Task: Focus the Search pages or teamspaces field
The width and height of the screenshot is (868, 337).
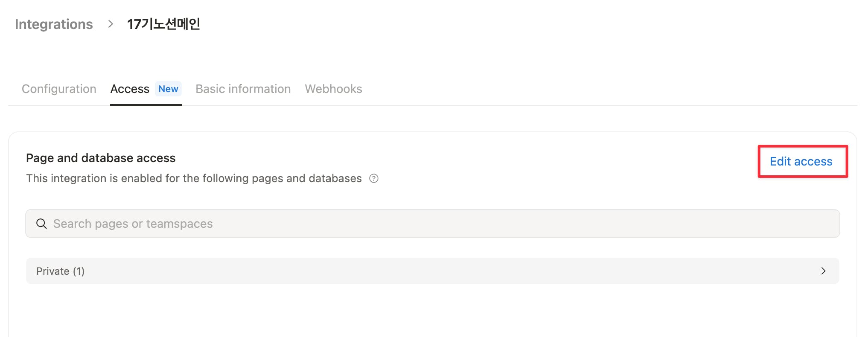Action: [x=433, y=224]
